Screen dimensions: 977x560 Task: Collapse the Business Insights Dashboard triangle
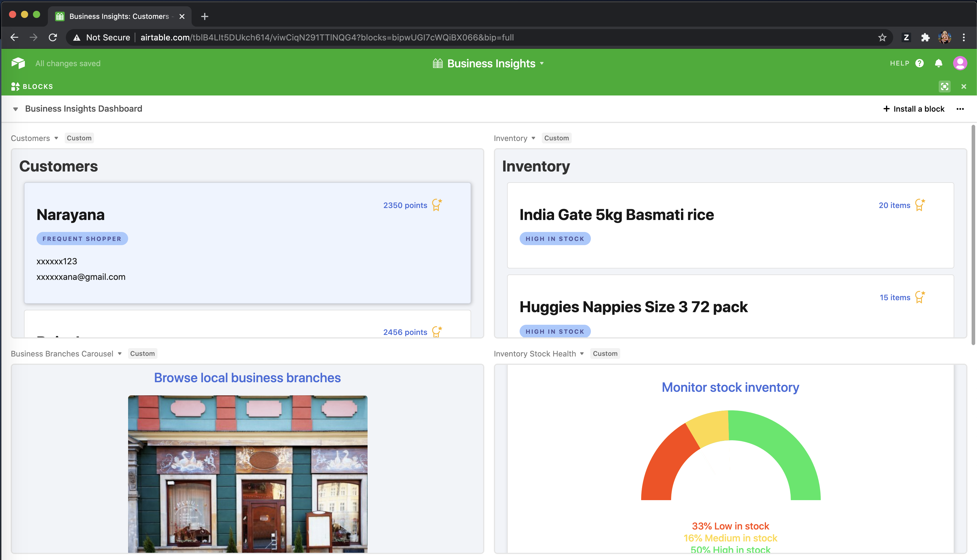pos(15,109)
